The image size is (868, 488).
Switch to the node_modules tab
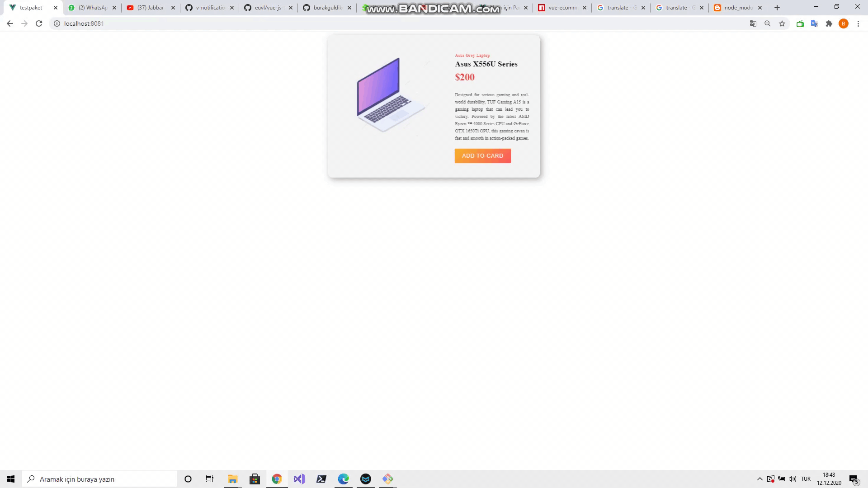(x=737, y=8)
